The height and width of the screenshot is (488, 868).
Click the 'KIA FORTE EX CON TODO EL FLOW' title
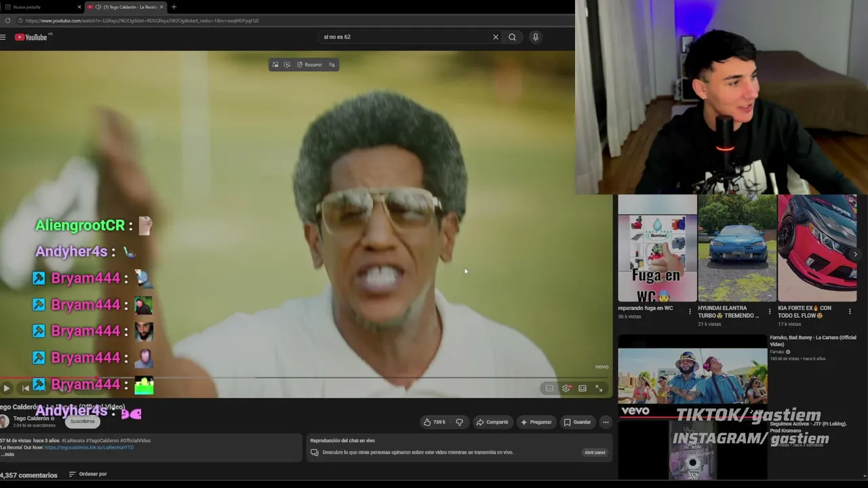pyautogui.click(x=806, y=312)
